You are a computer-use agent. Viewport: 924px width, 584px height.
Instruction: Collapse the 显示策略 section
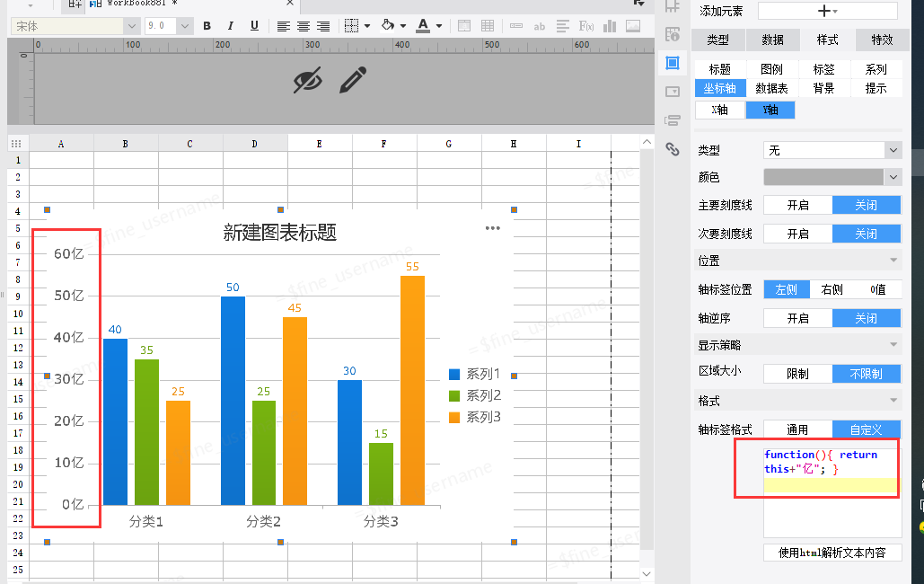click(x=798, y=345)
